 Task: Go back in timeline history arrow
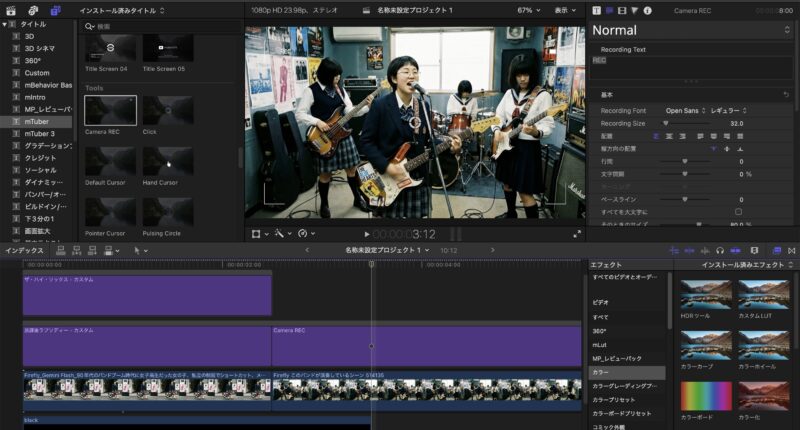click(x=307, y=250)
